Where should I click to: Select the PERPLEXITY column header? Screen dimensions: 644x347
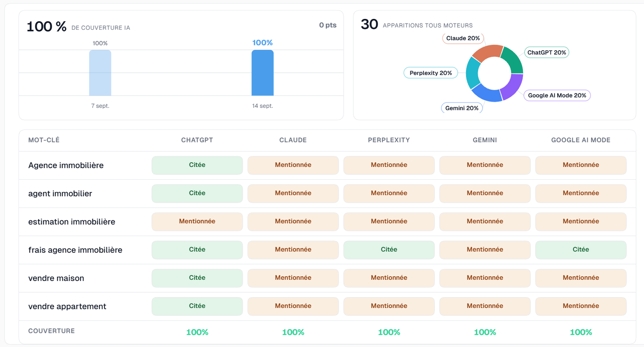pyautogui.click(x=389, y=140)
